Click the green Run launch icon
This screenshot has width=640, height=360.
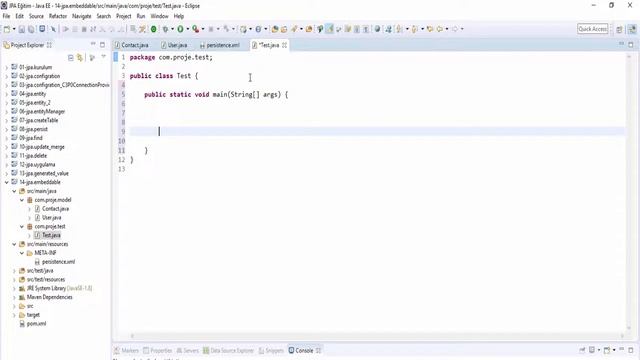[x=180, y=29]
